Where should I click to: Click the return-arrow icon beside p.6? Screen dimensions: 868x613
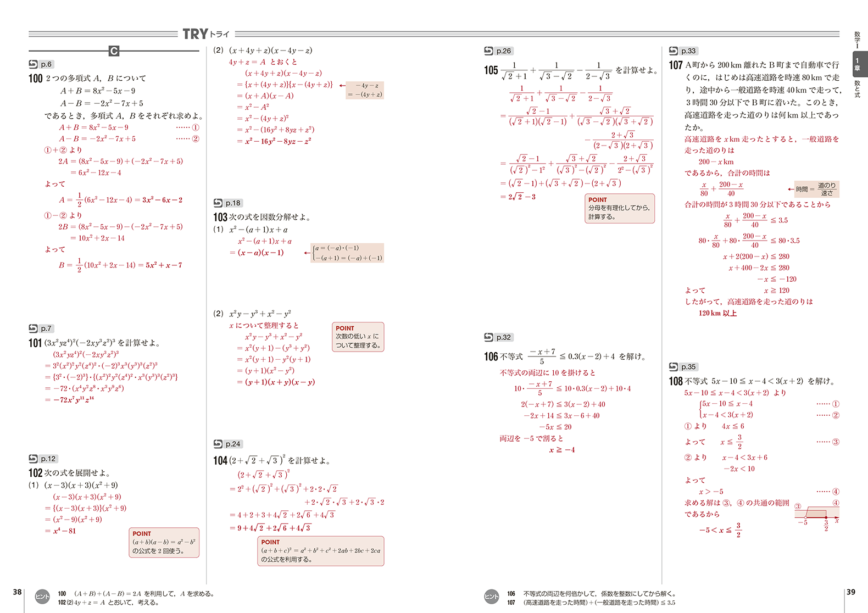click(34, 64)
